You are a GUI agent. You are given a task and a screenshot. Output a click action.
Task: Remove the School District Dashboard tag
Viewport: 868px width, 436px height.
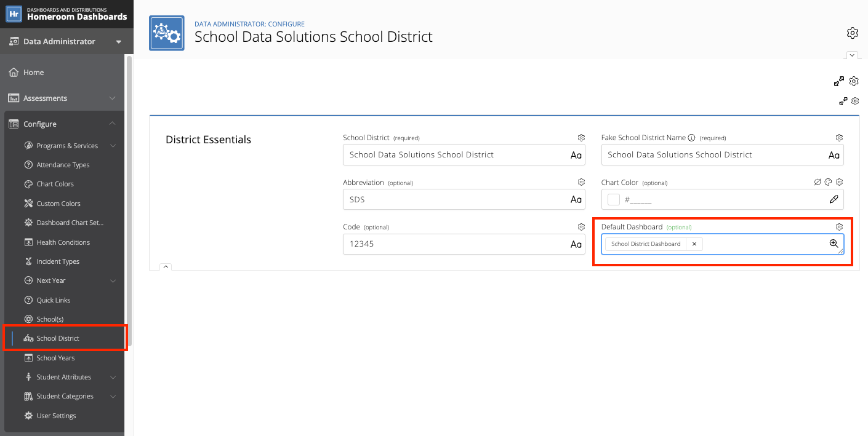click(694, 244)
